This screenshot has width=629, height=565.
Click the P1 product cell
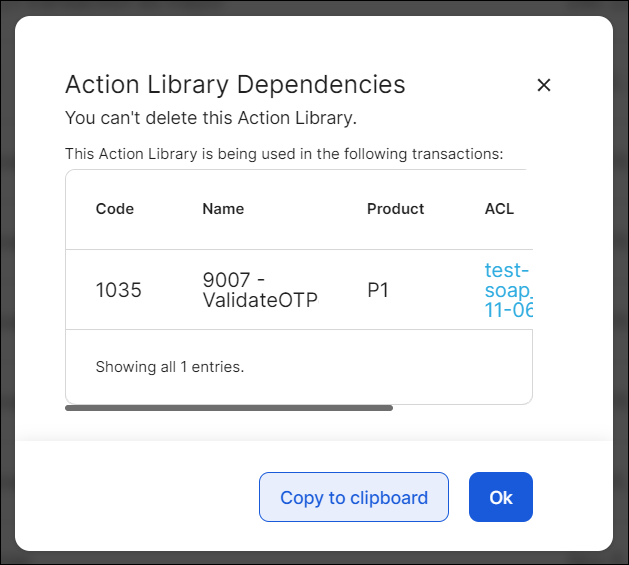click(378, 290)
